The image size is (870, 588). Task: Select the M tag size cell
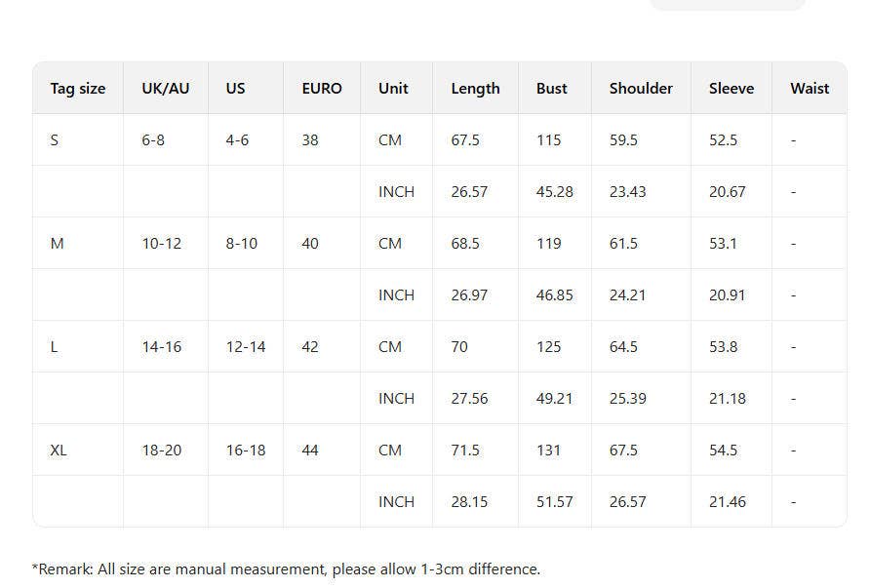tap(57, 244)
